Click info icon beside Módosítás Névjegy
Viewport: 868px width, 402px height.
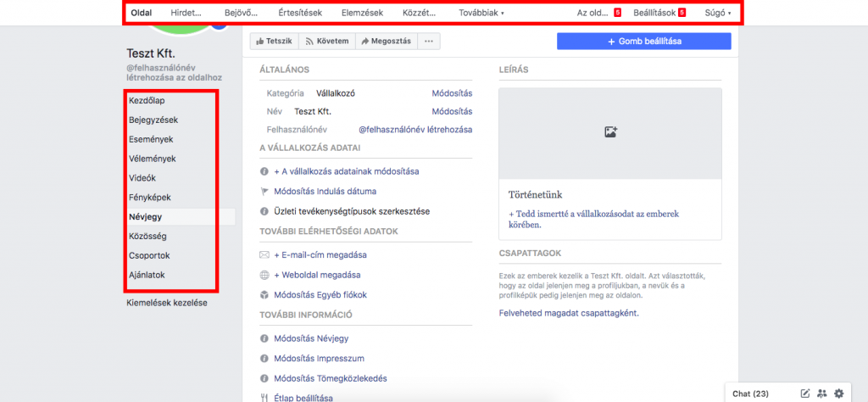[264, 339]
